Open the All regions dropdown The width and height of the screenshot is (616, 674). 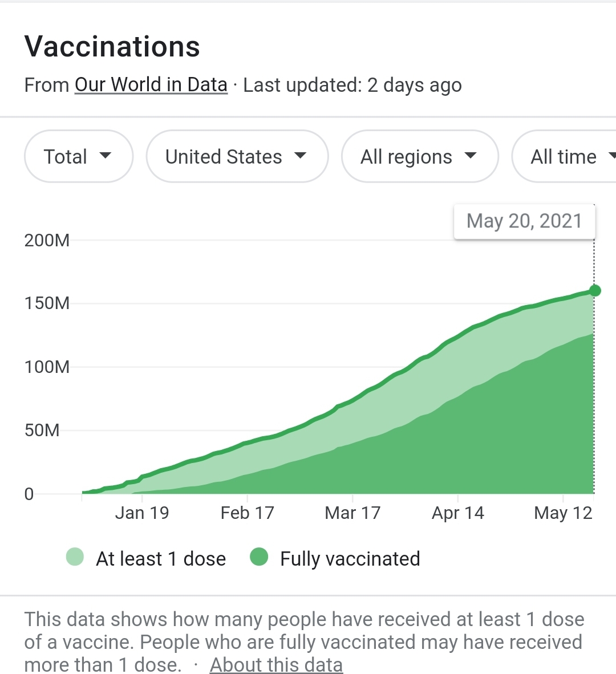(x=419, y=157)
